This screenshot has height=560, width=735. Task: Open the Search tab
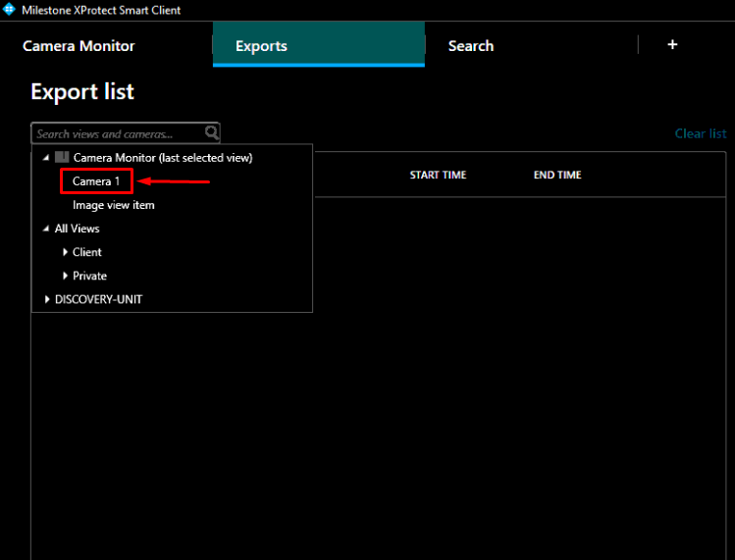tap(471, 46)
